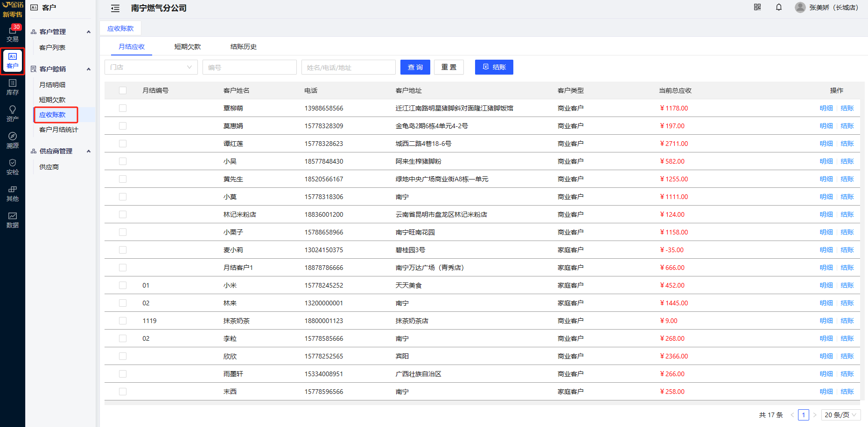
Task: Check the row for 末西
Action: coord(123,392)
